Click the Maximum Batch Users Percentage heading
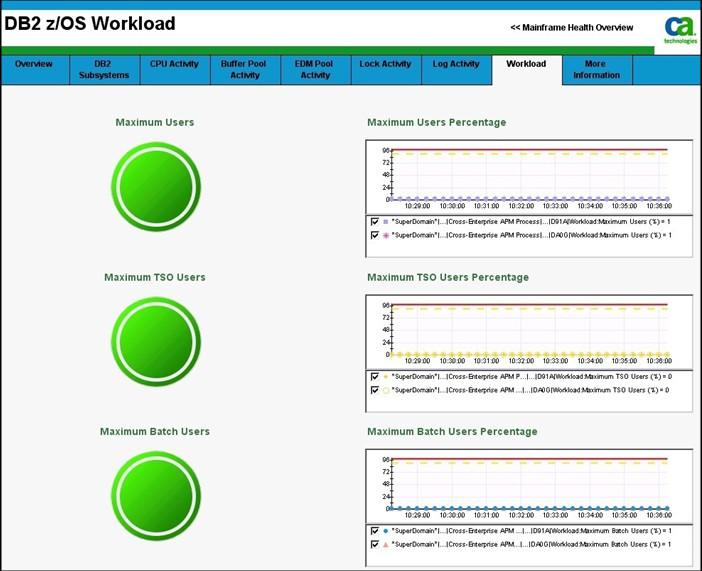Screen dimensions: 702x571 tap(452, 432)
